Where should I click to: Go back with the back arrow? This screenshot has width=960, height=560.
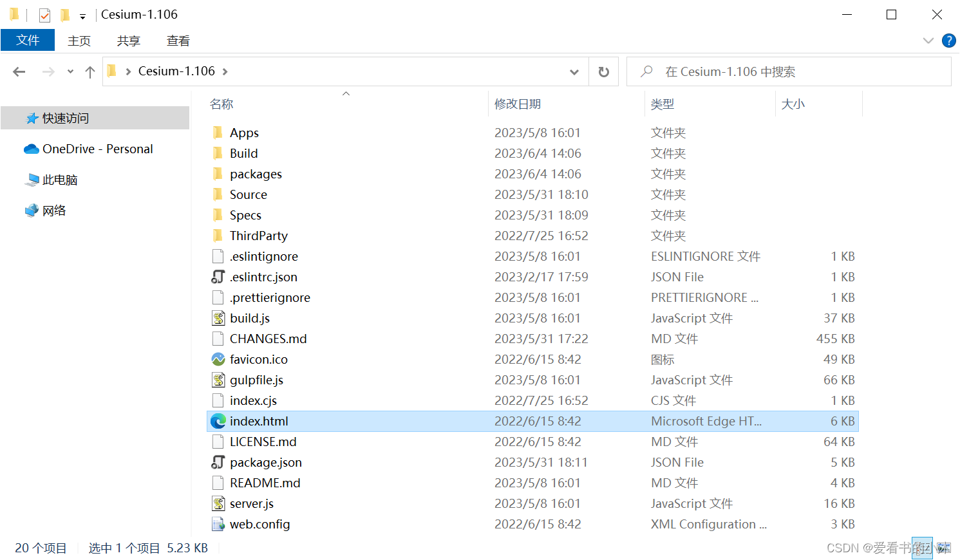point(19,71)
